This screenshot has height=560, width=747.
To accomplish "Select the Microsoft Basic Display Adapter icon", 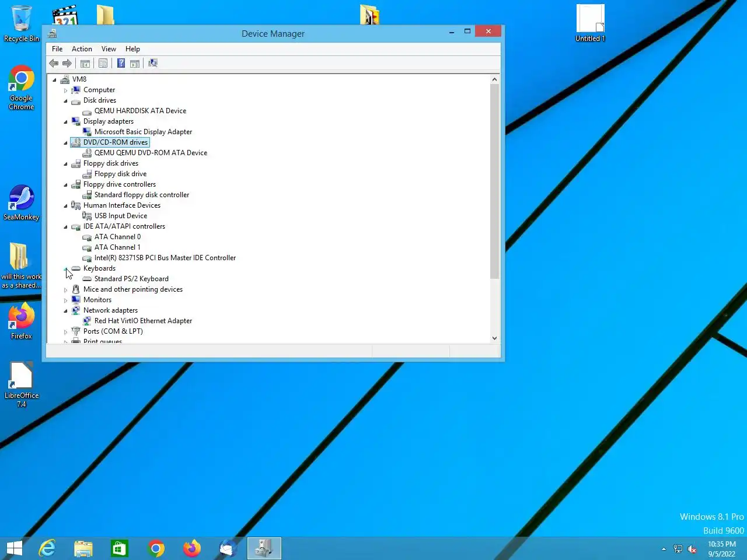I will coord(87,132).
